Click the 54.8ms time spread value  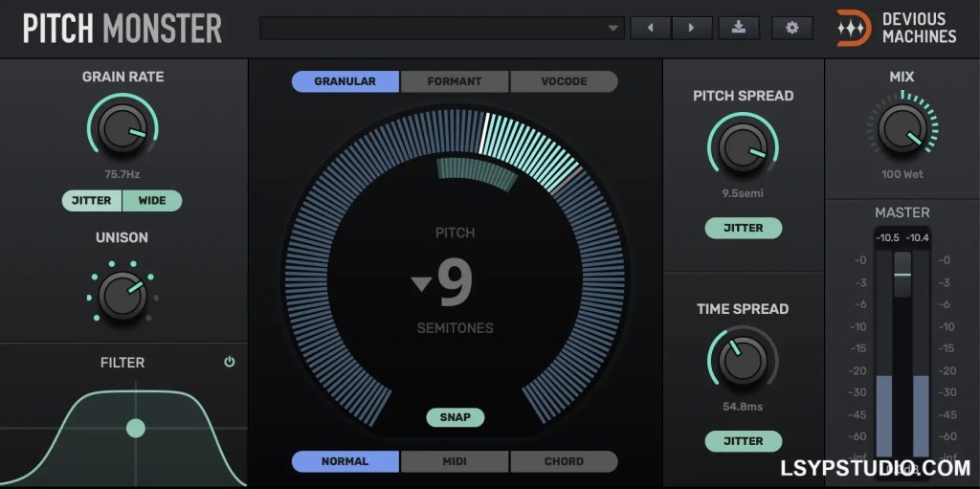click(x=743, y=407)
